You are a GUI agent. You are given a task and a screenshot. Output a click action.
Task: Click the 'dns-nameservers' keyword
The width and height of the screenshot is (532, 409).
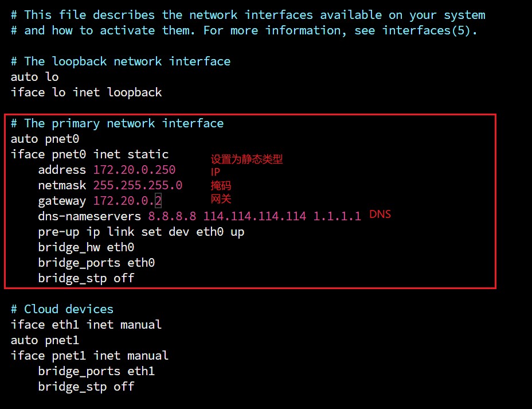[89, 216]
